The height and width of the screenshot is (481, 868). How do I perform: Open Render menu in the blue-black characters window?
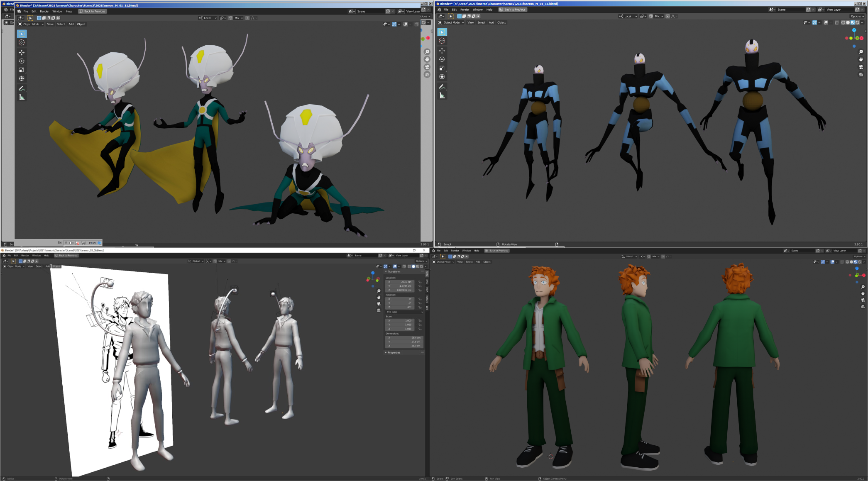click(x=465, y=10)
